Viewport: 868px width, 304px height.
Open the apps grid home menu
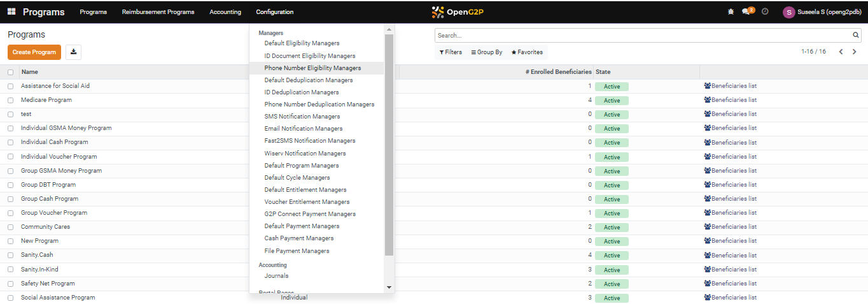[x=11, y=12]
